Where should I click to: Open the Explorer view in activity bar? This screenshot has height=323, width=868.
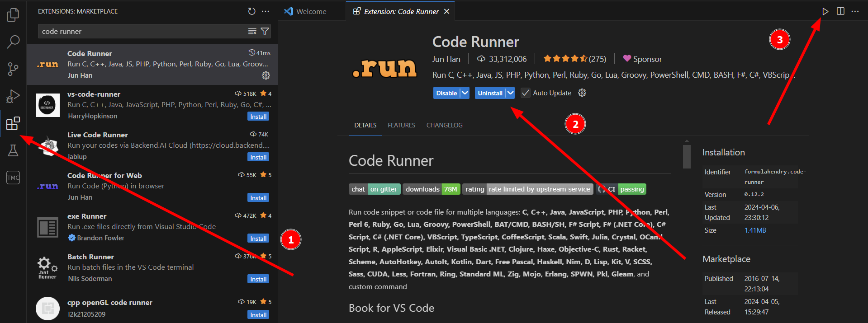tap(13, 15)
